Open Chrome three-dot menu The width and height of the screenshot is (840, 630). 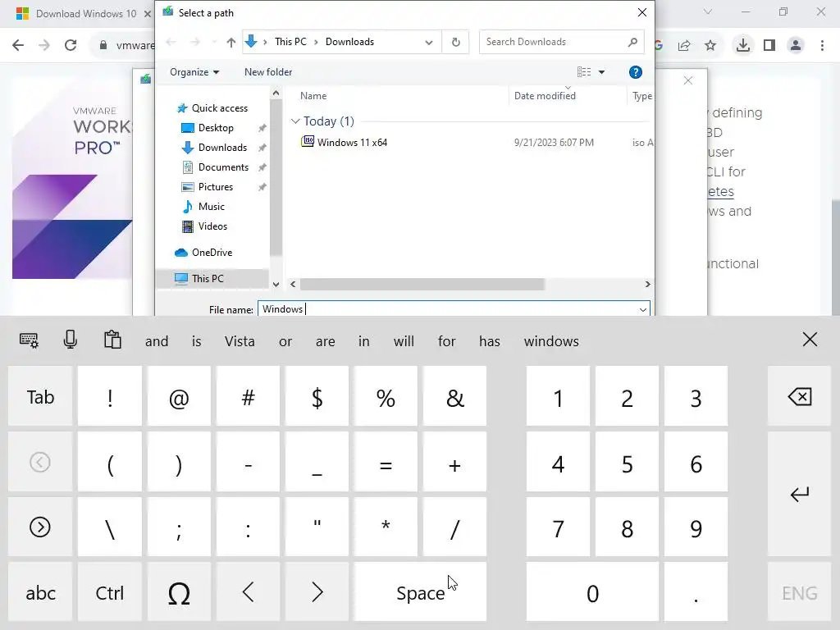click(822, 46)
